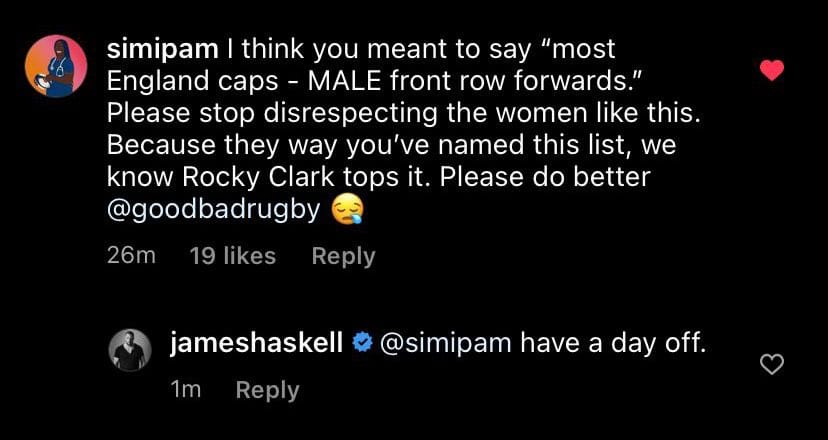Open simipam's profile picture
The height and width of the screenshot is (440, 828).
55,66
